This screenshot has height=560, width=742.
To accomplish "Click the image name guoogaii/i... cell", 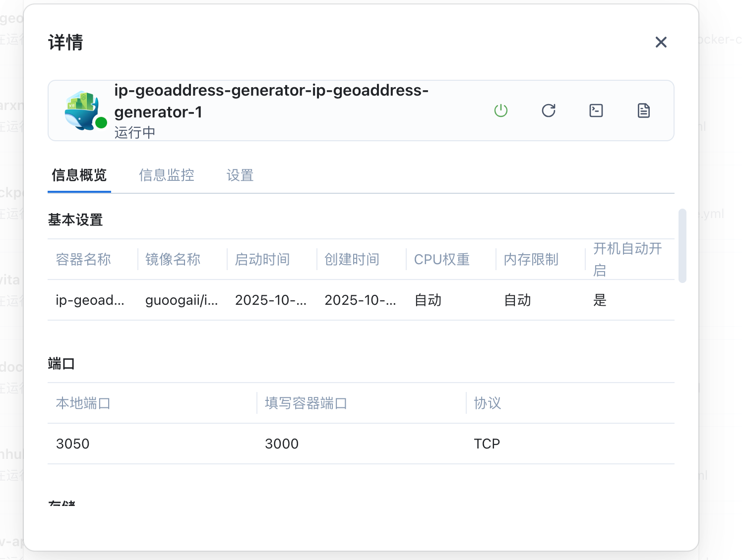I will (182, 300).
